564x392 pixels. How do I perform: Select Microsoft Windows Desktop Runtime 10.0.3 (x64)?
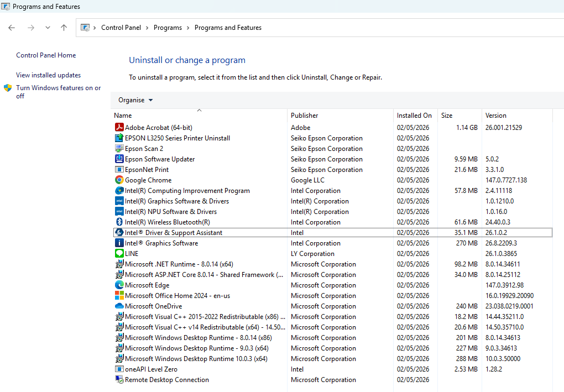333,359
